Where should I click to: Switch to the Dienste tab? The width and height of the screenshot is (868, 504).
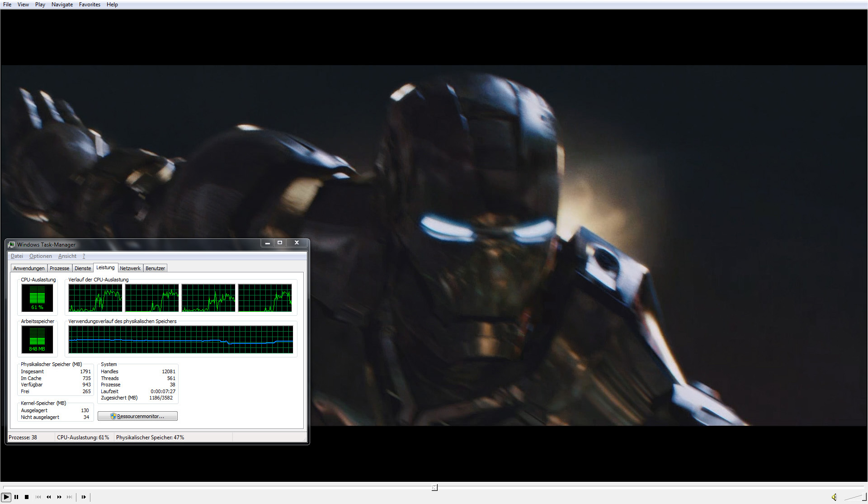83,268
